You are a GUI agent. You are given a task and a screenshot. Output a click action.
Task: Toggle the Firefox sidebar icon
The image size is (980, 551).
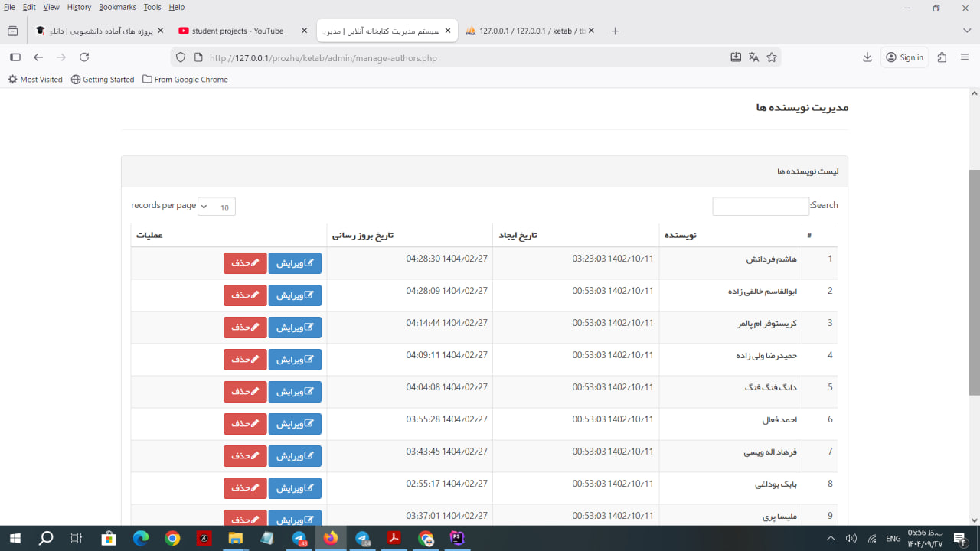15,57
